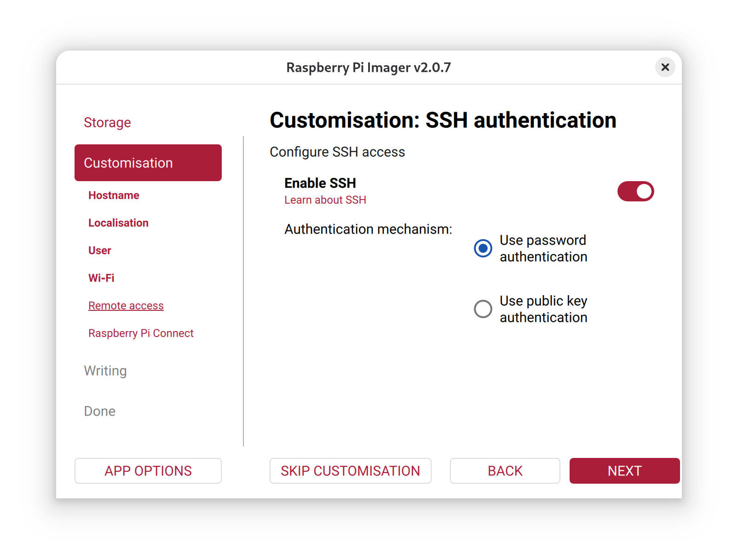
Task: Select the Customisation step in sidebar
Action: (x=148, y=163)
